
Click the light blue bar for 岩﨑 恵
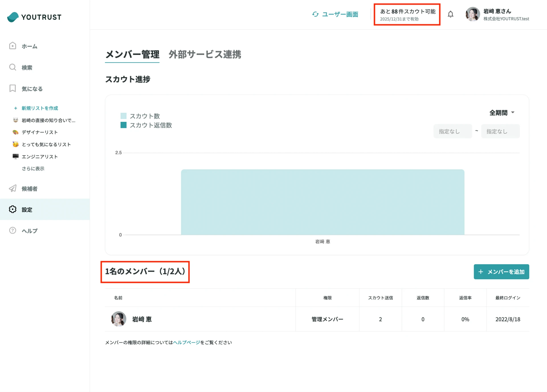coord(323,202)
